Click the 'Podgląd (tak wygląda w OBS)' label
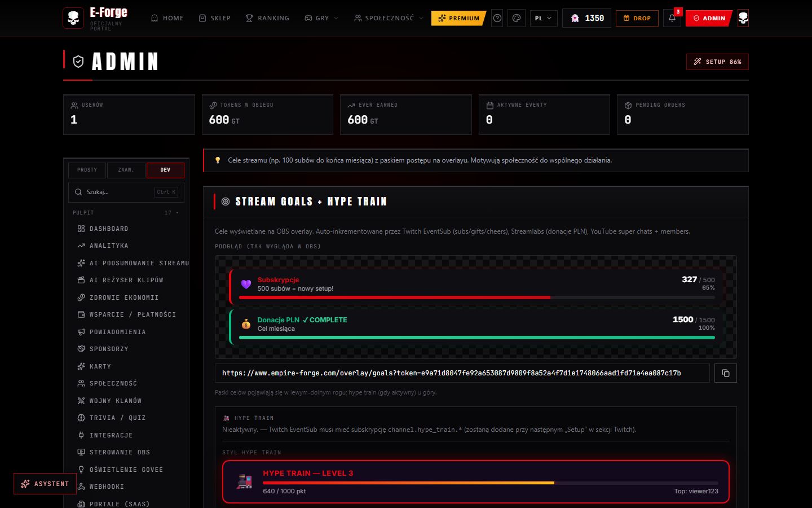812x508 pixels. point(268,247)
